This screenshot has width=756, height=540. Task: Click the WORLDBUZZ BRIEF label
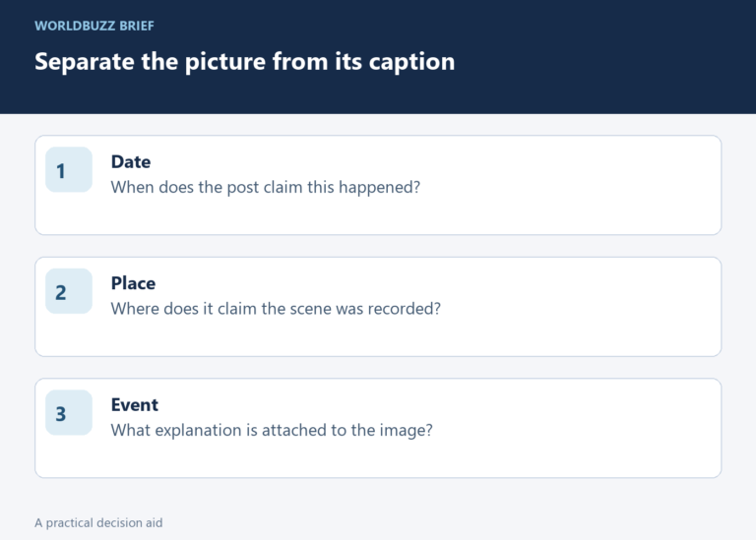[94, 26]
